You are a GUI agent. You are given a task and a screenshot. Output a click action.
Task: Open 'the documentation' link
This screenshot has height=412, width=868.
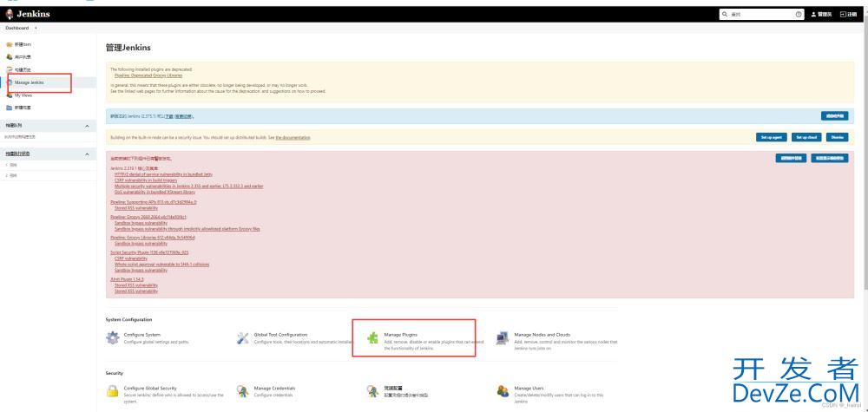(x=293, y=137)
